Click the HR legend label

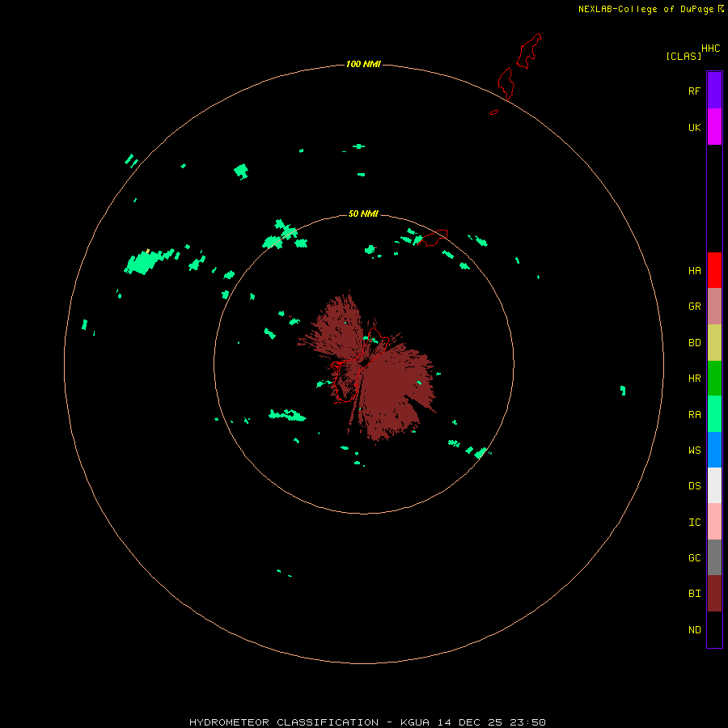[x=694, y=379]
